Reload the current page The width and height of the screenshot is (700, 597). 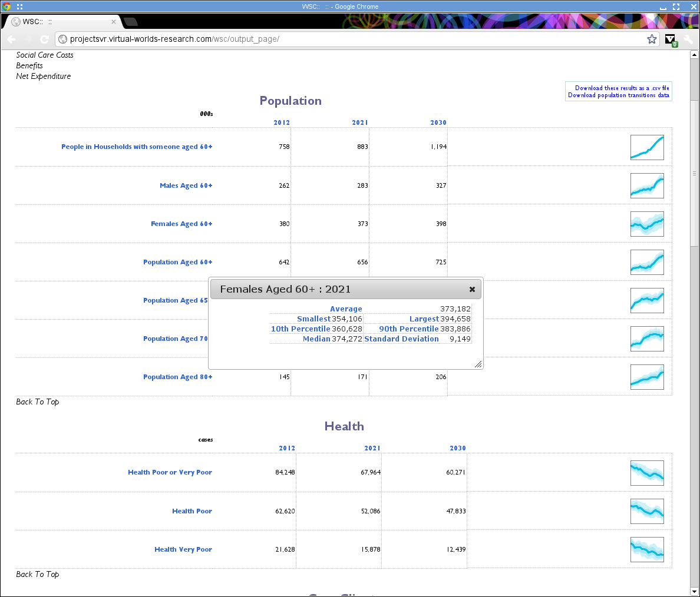coord(45,39)
